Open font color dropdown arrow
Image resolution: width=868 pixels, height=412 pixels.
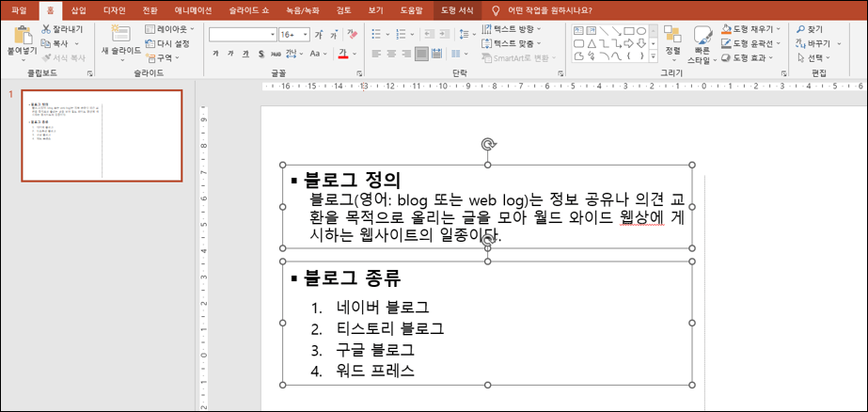coord(355,54)
